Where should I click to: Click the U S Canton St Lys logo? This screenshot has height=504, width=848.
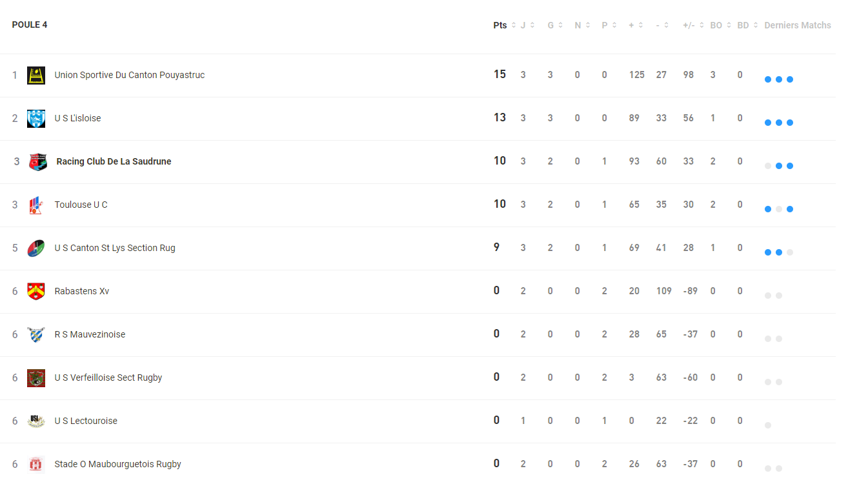click(36, 248)
